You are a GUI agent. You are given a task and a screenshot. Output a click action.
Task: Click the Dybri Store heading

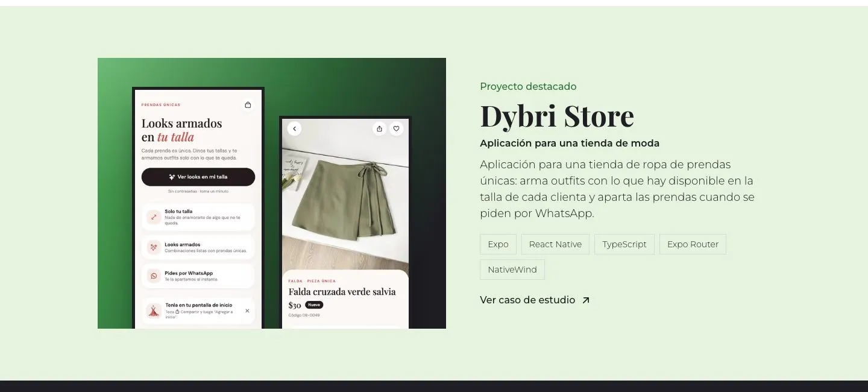point(557,116)
